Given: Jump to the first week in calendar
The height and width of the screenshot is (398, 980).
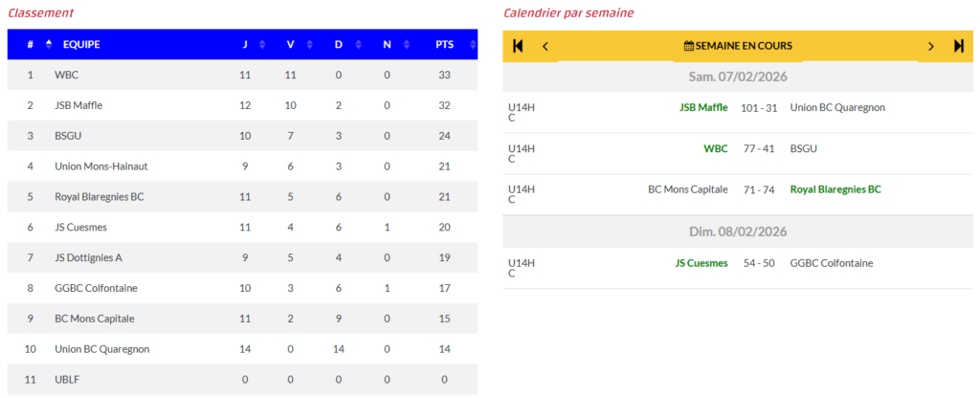Looking at the screenshot, I should coord(518,46).
